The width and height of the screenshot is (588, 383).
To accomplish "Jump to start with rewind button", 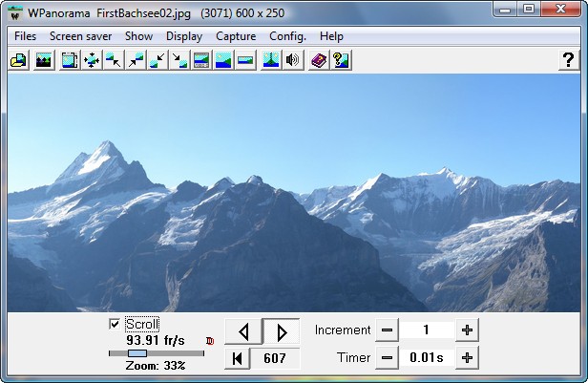I will click(237, 358).
